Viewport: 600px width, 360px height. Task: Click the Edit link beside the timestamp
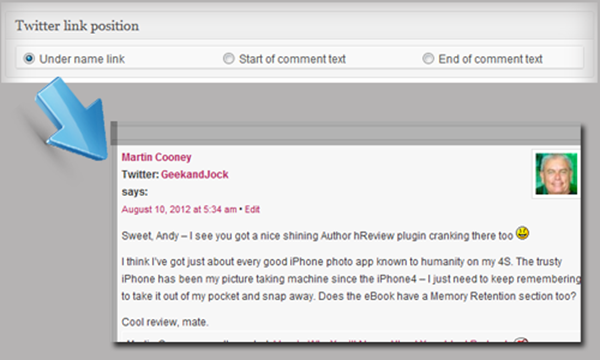252,209
